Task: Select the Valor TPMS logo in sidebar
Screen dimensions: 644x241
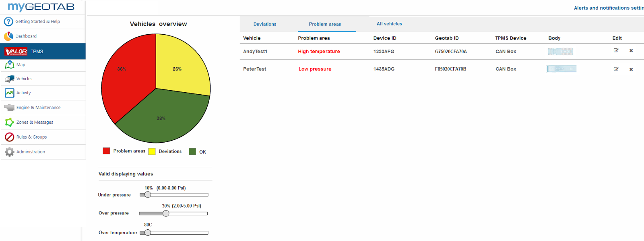Action: [16, 52]
